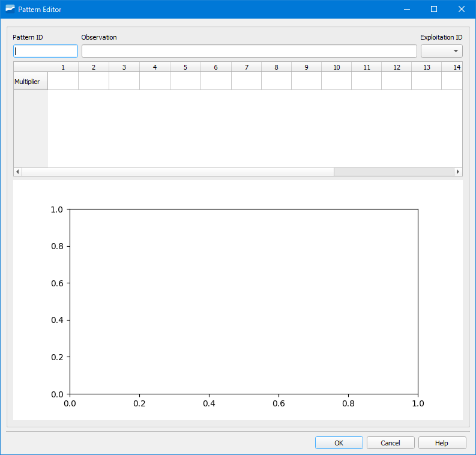Select column header 5 in multiplier table
The image size is (476, 455).
pyautogui.click(x=185, y=67)
